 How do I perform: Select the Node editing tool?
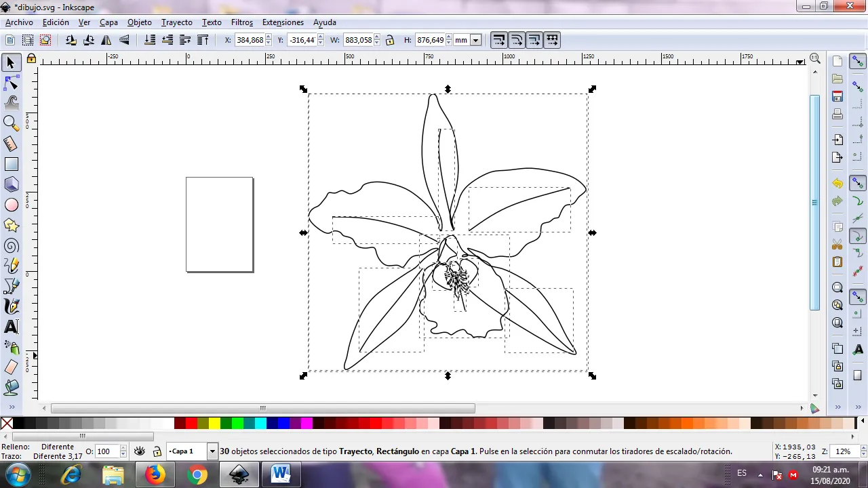tap(11, 83)
